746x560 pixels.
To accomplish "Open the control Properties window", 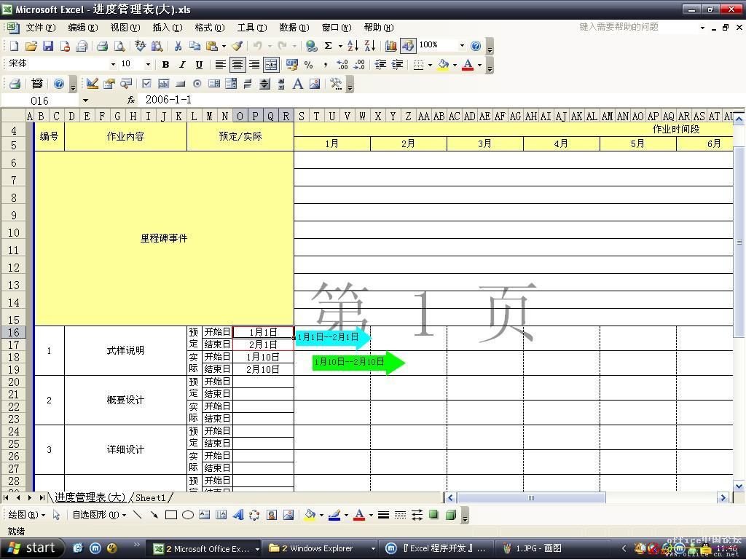I will [x=109, y=84].
